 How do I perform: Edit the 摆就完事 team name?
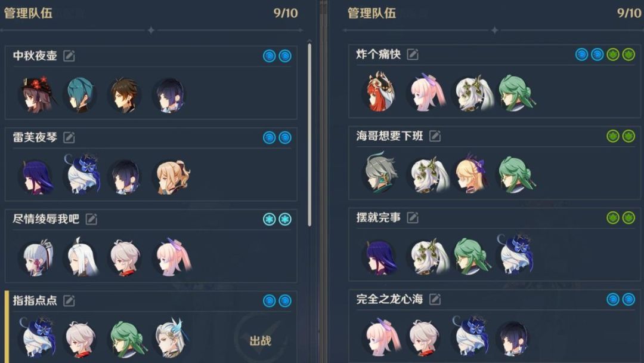pyautogui.click(x=413, y=217)
